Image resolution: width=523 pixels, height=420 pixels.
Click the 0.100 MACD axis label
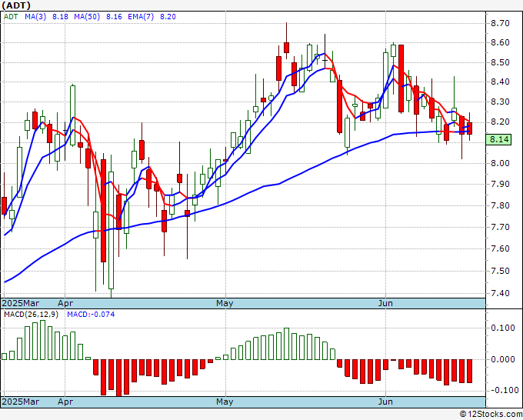[x=503, y=328]
